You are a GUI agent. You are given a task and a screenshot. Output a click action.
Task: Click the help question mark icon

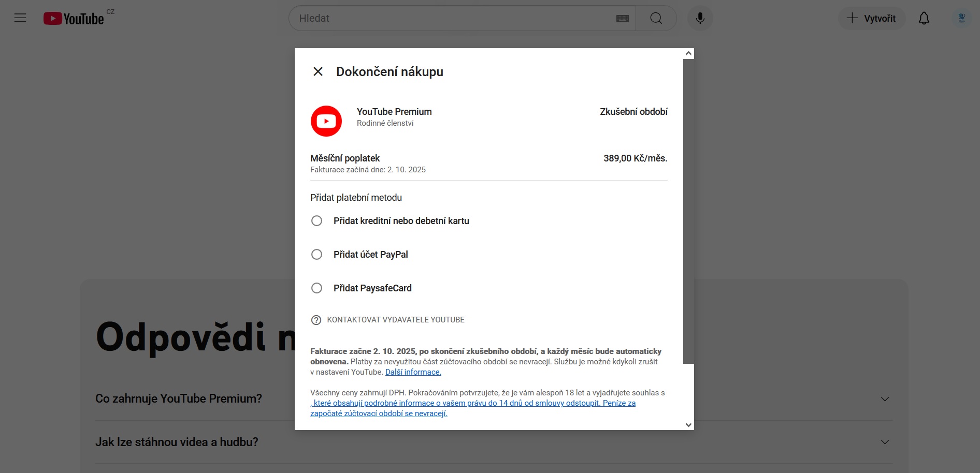click(316, 320)
